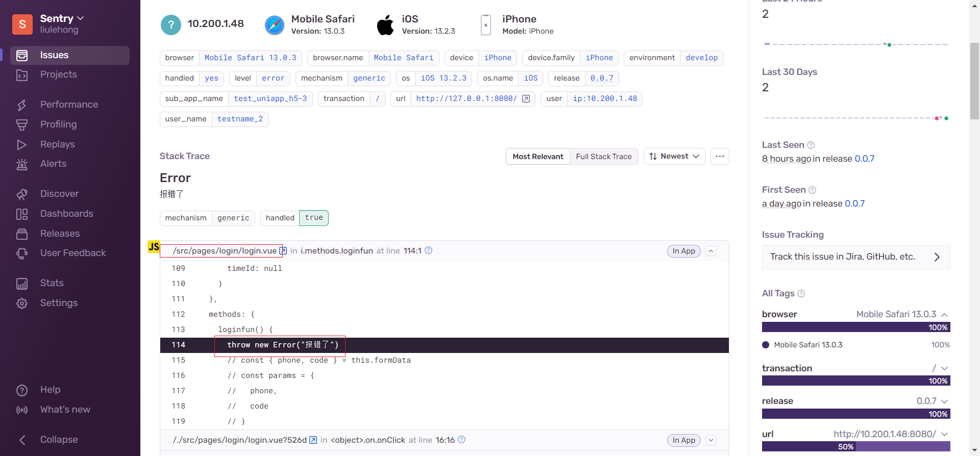Open login.vue source link icon in first frame

(x=283, y=251)
